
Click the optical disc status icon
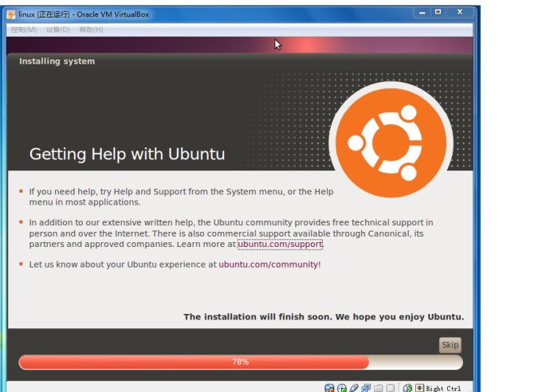tap(342, 388)
